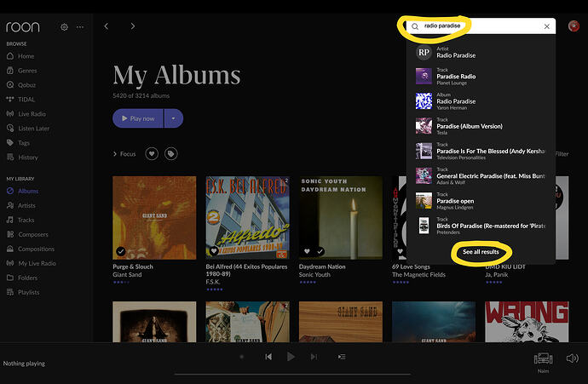Toggle heart on Daydream Nation cover
Screen dimensions: 588x384
point(307,251)
